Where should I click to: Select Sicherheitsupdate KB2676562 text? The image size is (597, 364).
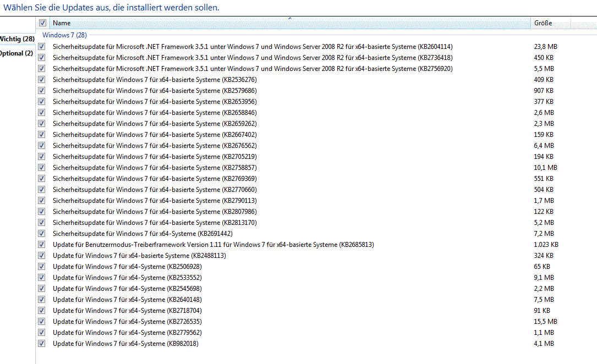tap(155, 146)
